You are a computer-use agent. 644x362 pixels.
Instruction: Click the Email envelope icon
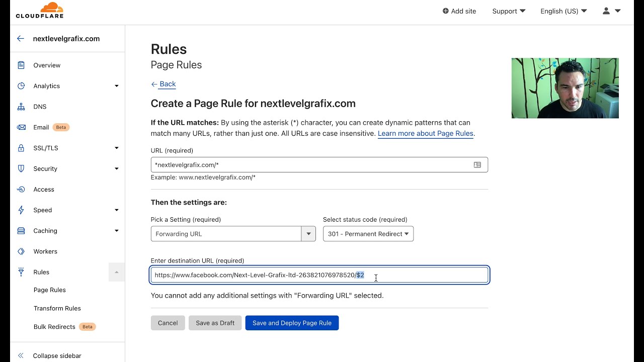pos(21,127)
